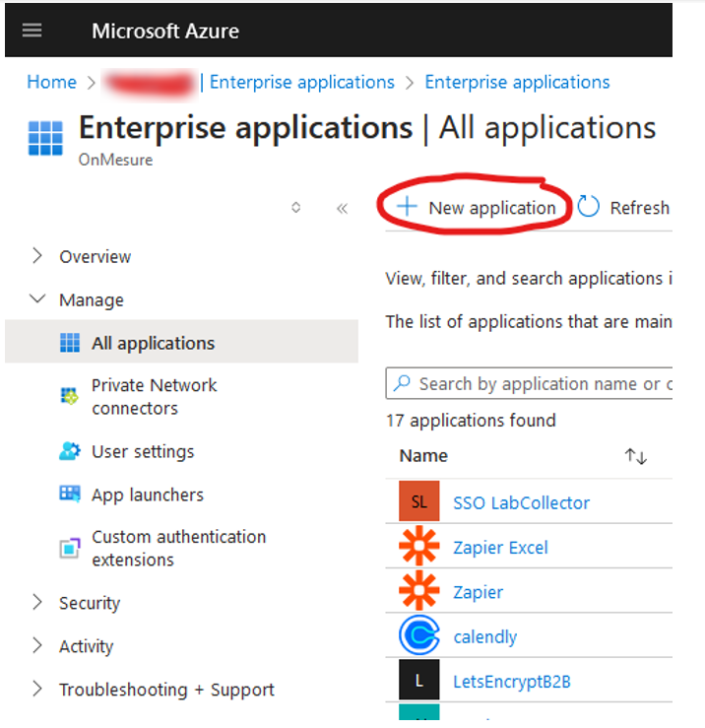The width and height of the screenshot is (705, 728).
Task: Open the calendly application link
Action: (x=485, y=636)
